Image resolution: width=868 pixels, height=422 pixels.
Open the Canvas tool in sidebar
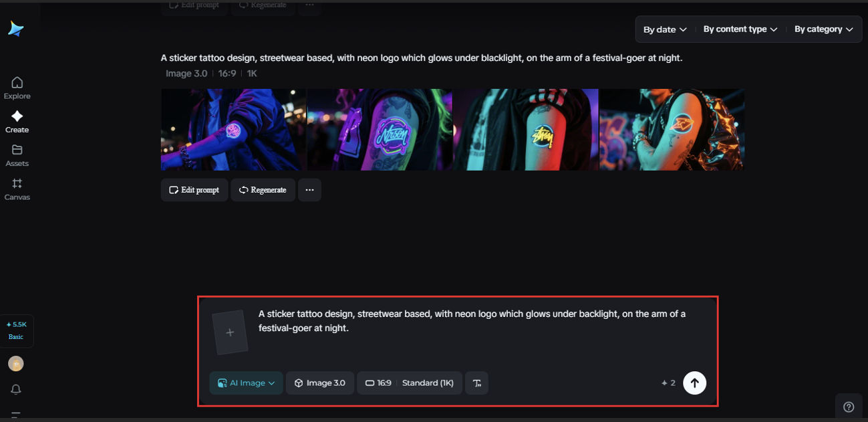point(17,189)
